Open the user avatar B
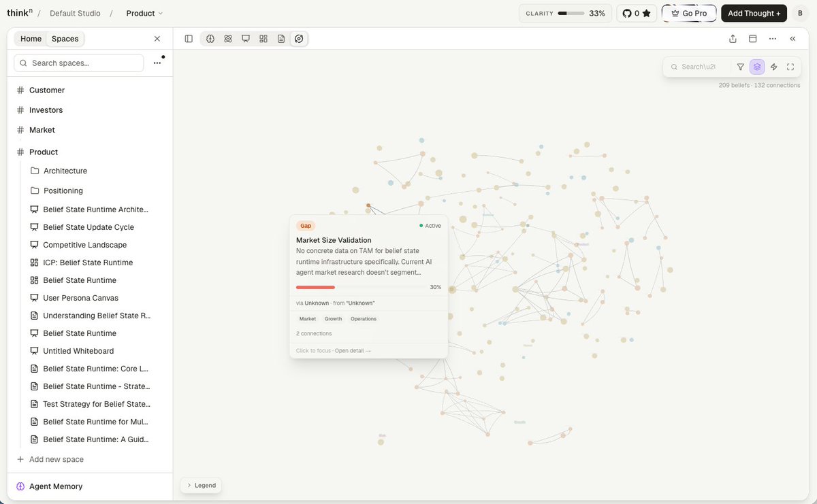Image resolution: width=817 pixels, height=504 pixels. pos(800,13)
